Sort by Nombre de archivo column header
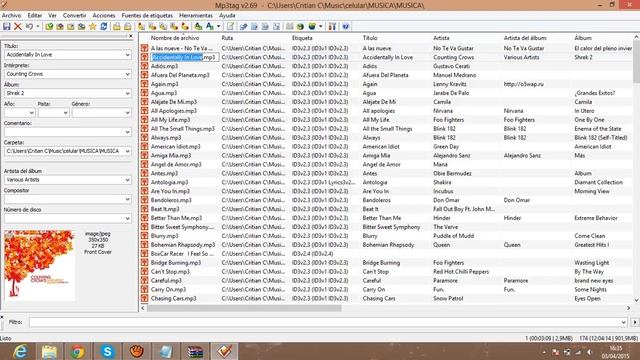The height and width of the screenshot is (360, 640). pyautogui.click(x=175, y=38)
